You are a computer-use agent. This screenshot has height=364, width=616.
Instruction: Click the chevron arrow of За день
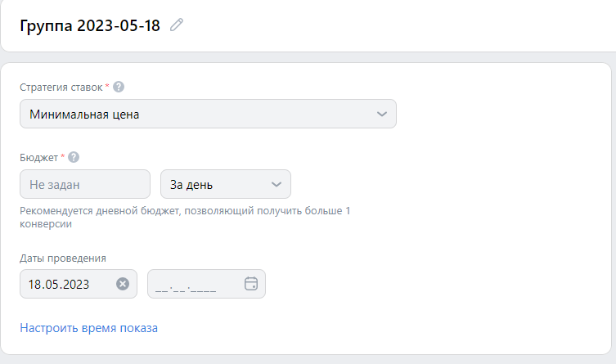[x=277, y=184]
